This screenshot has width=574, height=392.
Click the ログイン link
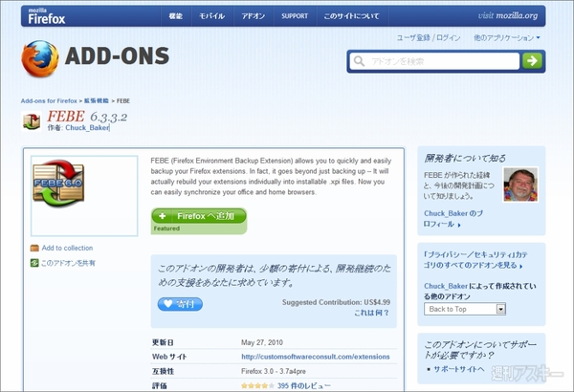[x=449, y=37]
